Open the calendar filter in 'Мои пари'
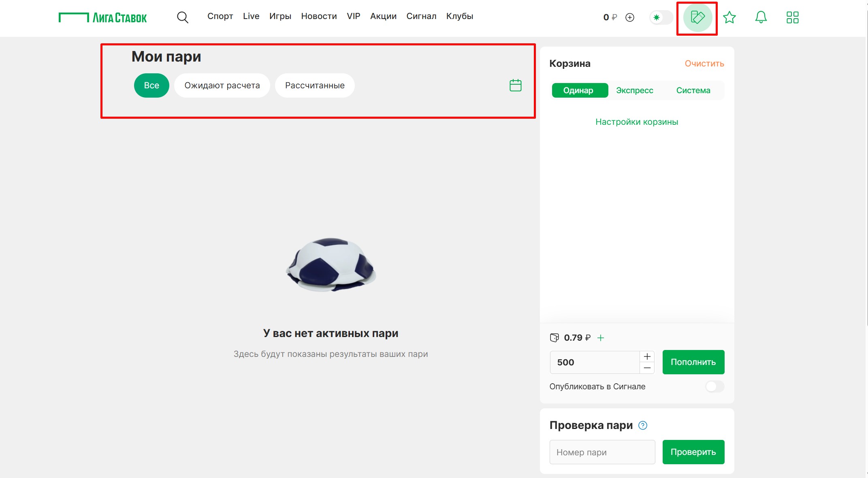The image size is (868, 478). tap(515, 85)
